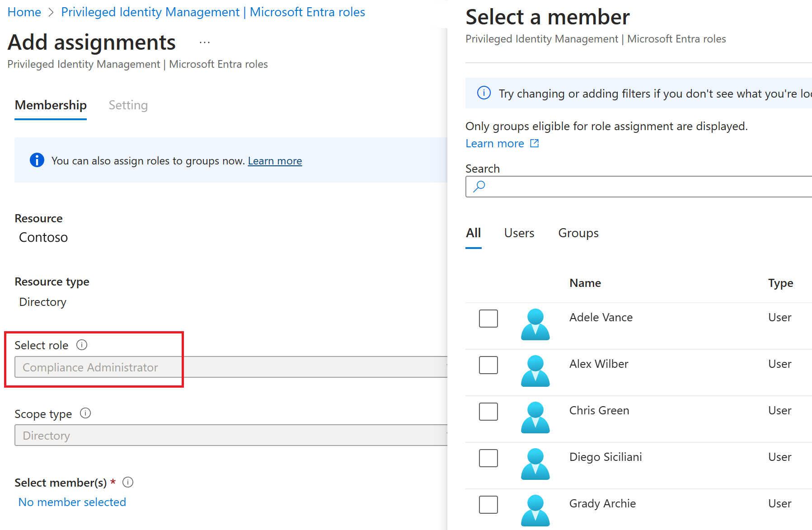Open the ellipsis menu next to Add assignments
The image size is (812, 530).
205,42
